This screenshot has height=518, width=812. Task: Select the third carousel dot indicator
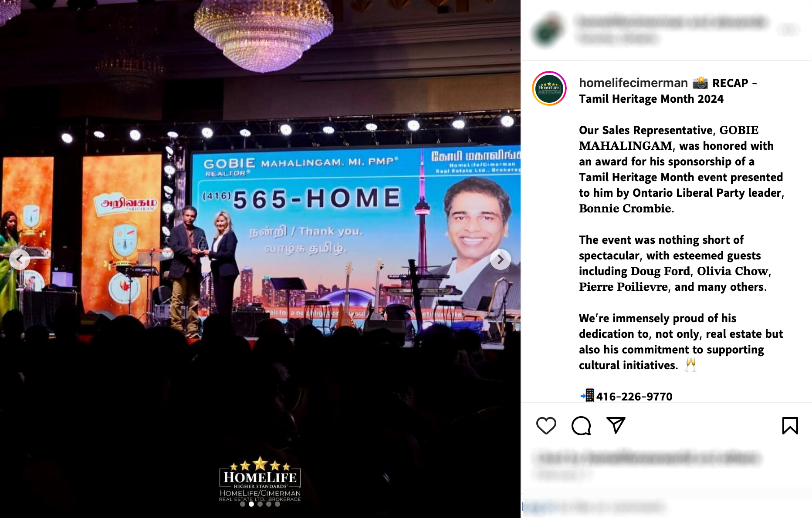[260, 504]
